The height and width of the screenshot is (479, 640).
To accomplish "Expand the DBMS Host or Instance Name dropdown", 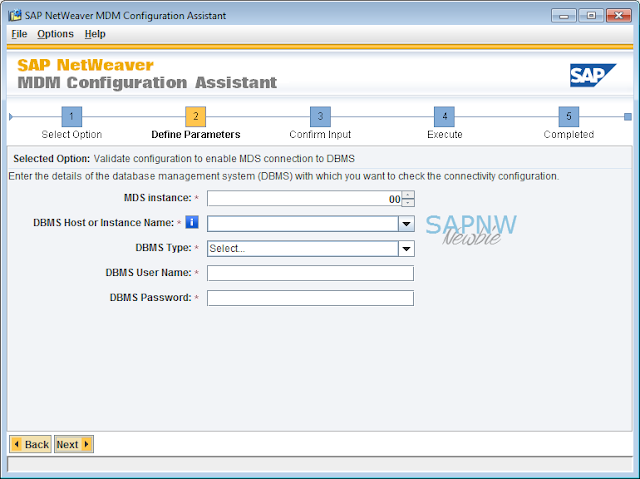I will [406, 224].
